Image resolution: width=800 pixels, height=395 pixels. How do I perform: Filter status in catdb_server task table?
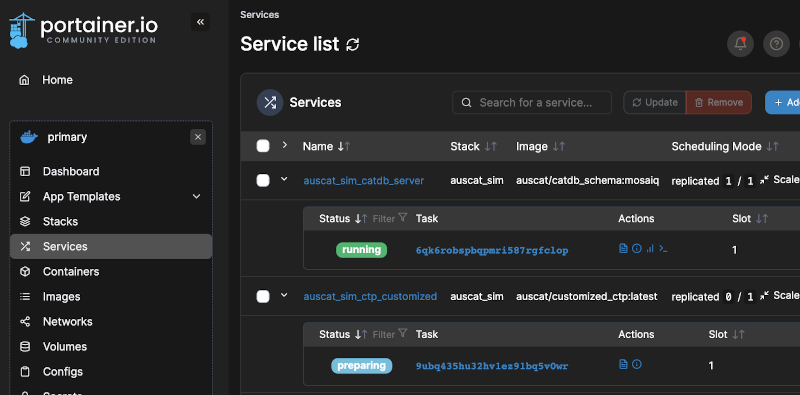390,218
